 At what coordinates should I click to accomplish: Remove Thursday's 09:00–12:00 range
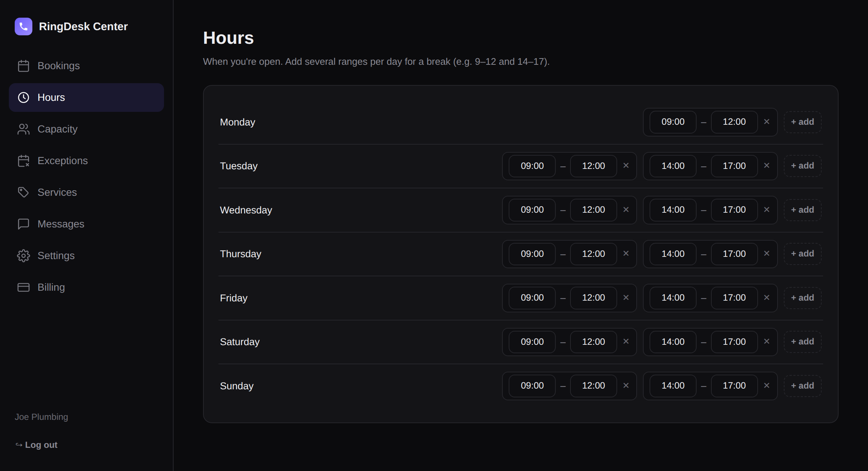[626, 254]
